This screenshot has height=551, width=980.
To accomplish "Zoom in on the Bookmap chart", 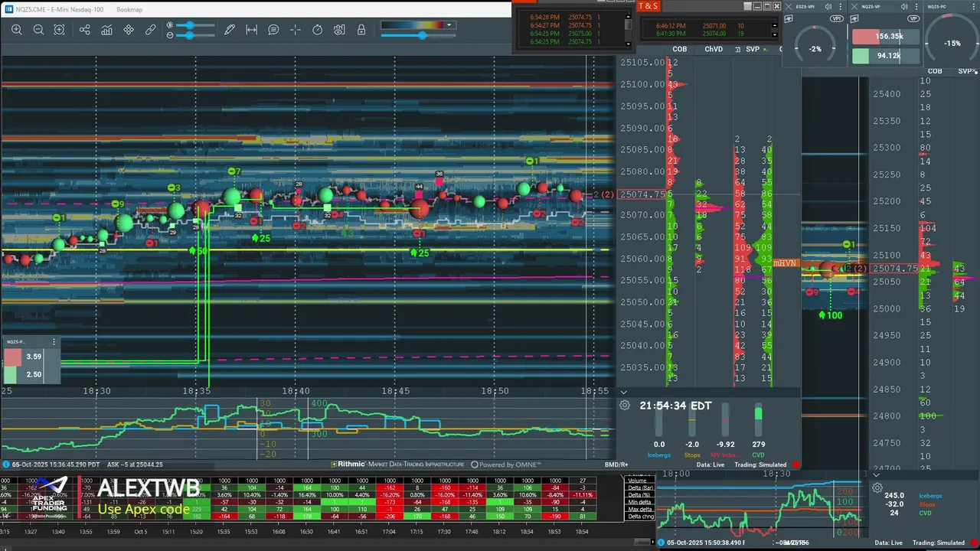I will (x=16, y=30).
